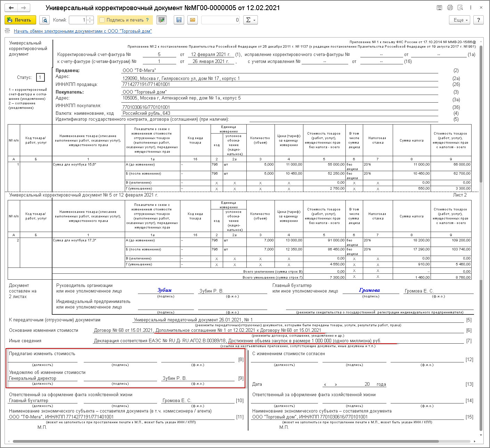This screenshot has height=448, width=490.
Task: Click the question mark help button
Action: pos(479,20)
